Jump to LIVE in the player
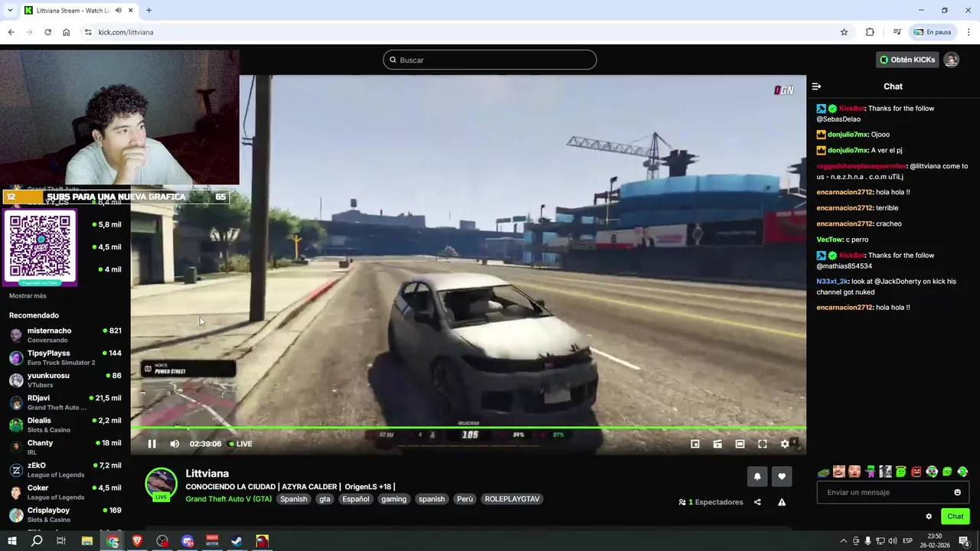This screenshot has width=980, height=551. 240,444
